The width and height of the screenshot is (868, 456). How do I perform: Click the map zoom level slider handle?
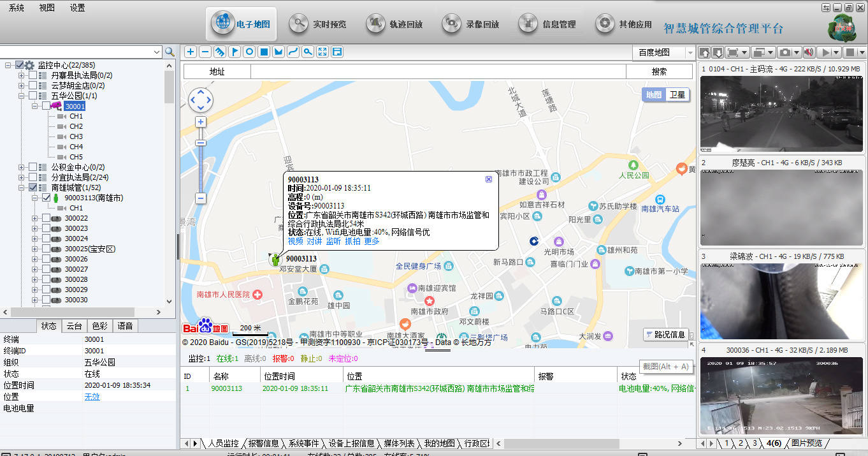(201, 144)
